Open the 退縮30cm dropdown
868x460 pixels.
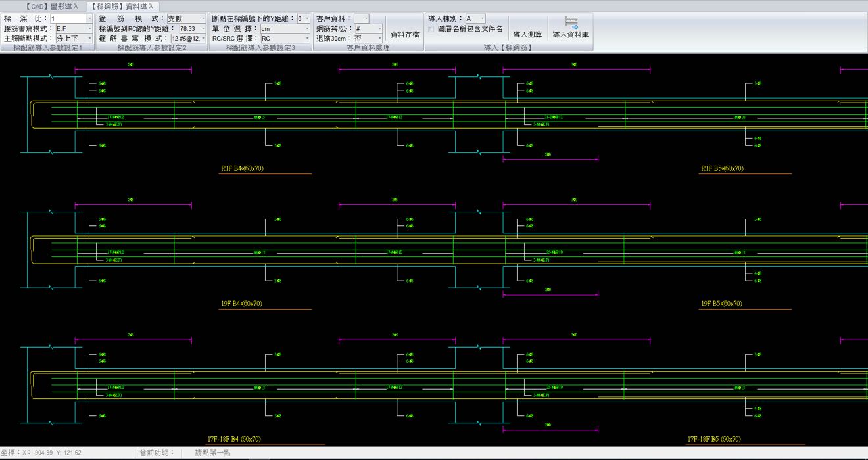[x=379, y=39]
